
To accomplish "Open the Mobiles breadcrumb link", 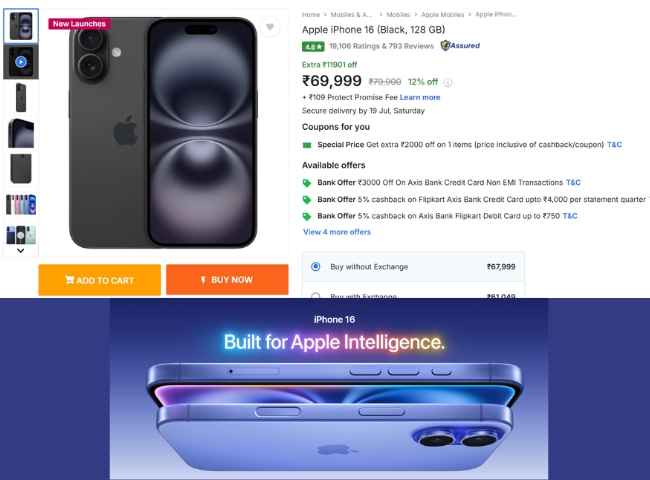I will [398, 15].
